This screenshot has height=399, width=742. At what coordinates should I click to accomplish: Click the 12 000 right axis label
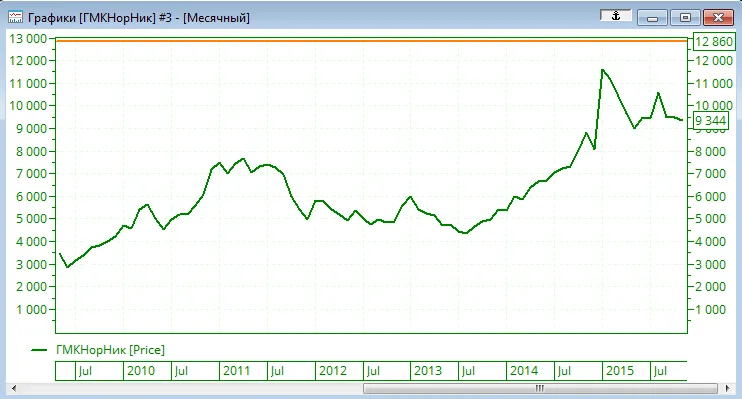[714, 61]
